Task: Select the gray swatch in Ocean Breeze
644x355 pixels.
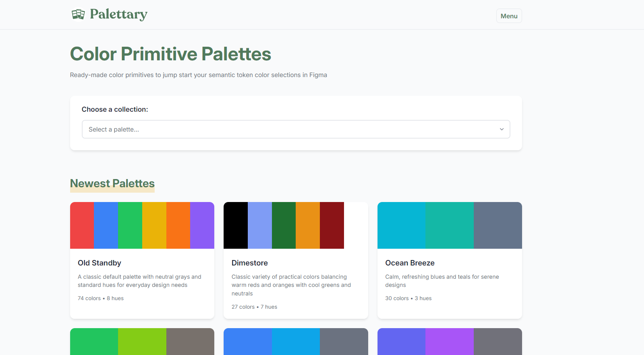Action: [498, 225]
